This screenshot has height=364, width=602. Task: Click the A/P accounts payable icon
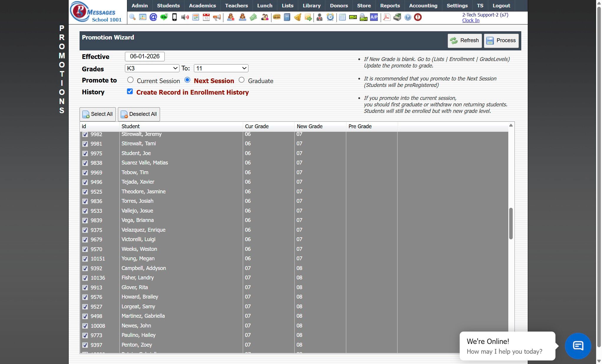click(x=374, y=17)
